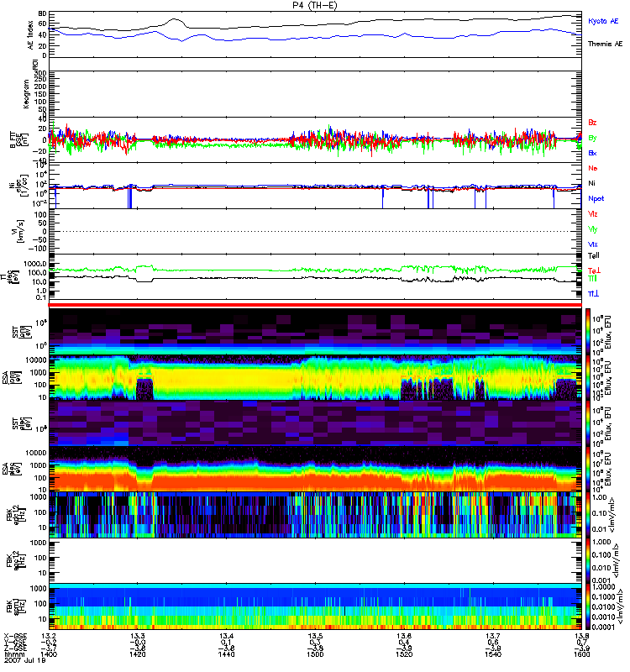Click the AE Index axis label
Screen dimensions: 630x672
coord(31,34)
